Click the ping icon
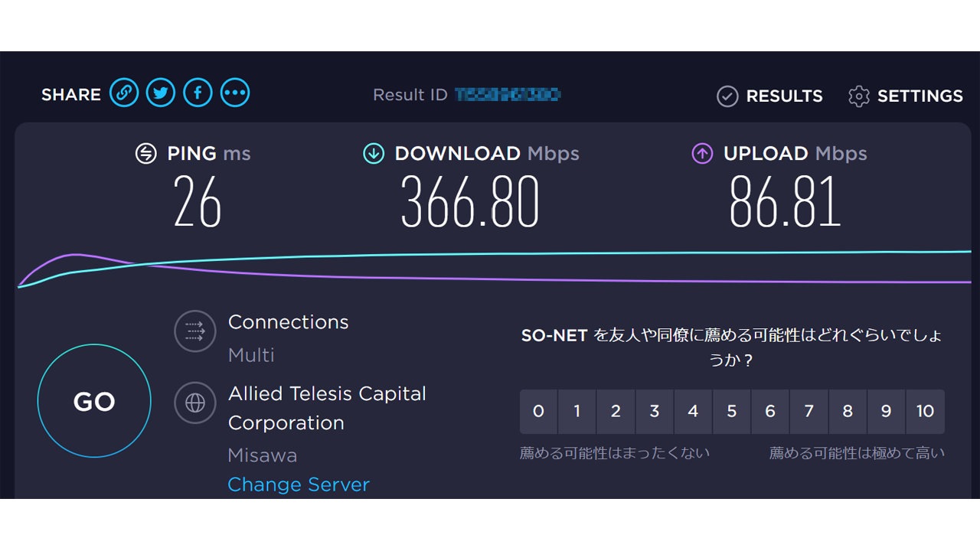Viewport: 980px width, 551px height. point(145,154)
